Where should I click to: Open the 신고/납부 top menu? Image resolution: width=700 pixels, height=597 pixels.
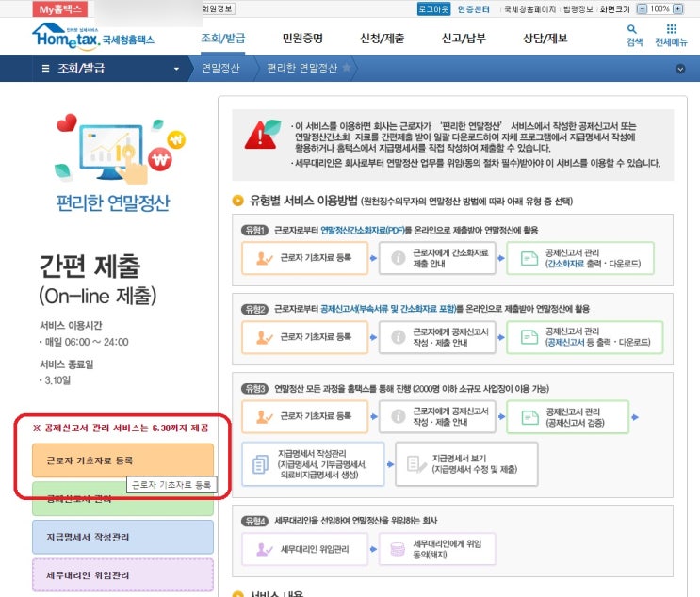(x=464, y=38)
